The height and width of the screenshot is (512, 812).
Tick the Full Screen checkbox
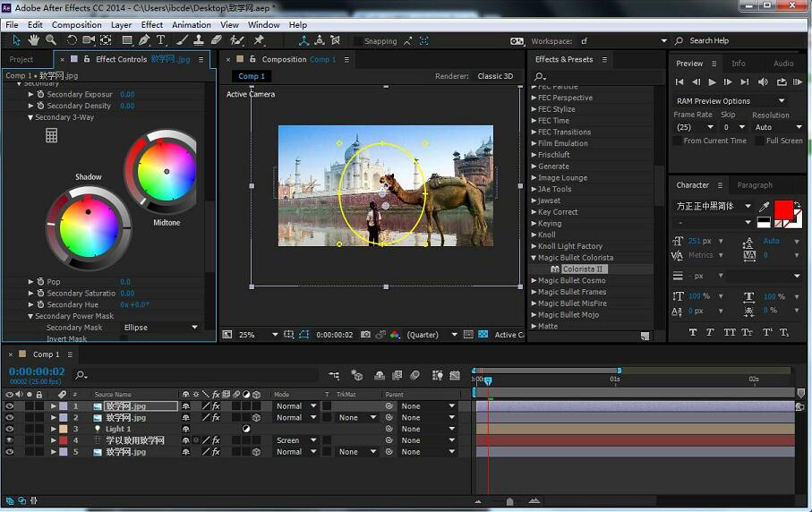tap(758, 141)
